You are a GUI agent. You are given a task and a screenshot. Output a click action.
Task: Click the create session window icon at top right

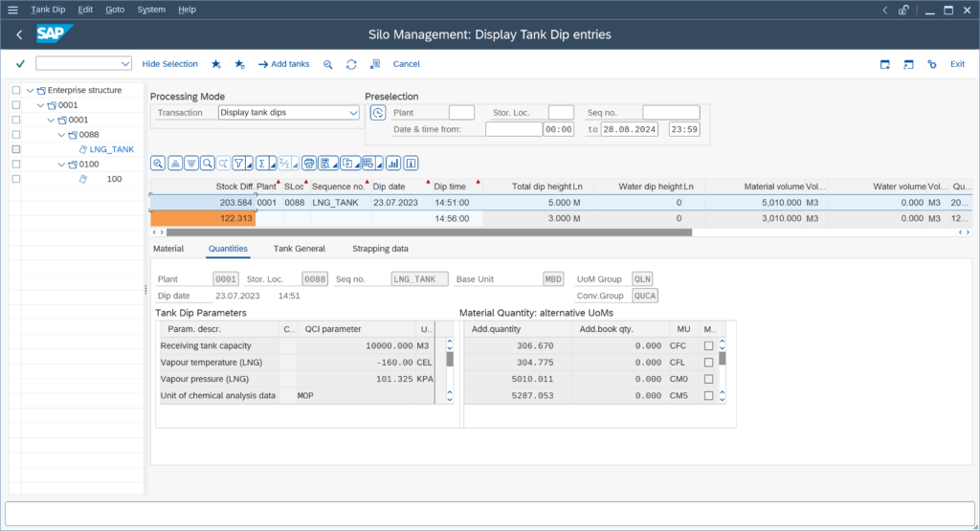(885, 64)
